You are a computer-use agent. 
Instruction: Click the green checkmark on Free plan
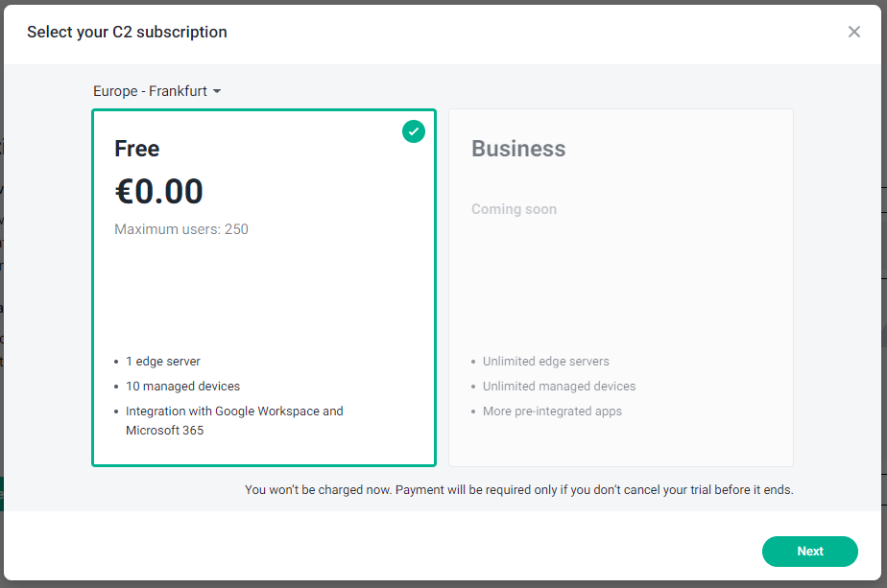tap(414, 131)
